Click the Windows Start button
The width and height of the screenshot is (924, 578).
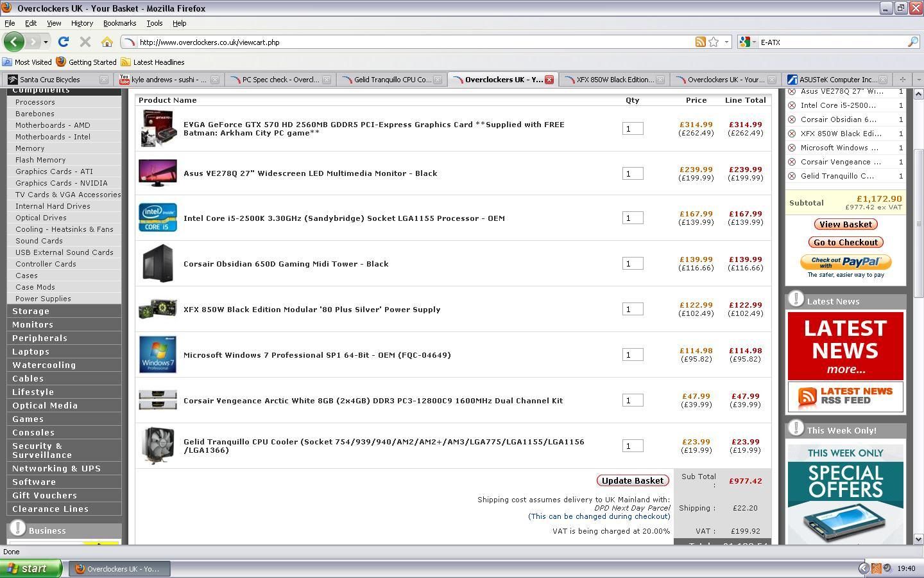point(31,568)
